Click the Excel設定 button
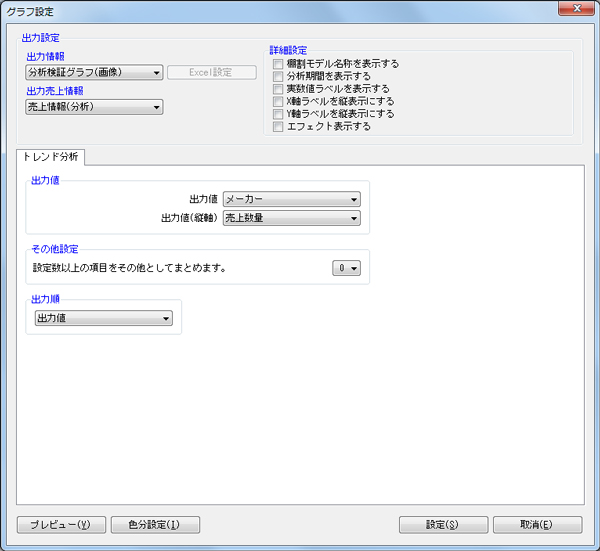Image resolution: width=600 pixels, height=551 pixels. coord(212,72)
